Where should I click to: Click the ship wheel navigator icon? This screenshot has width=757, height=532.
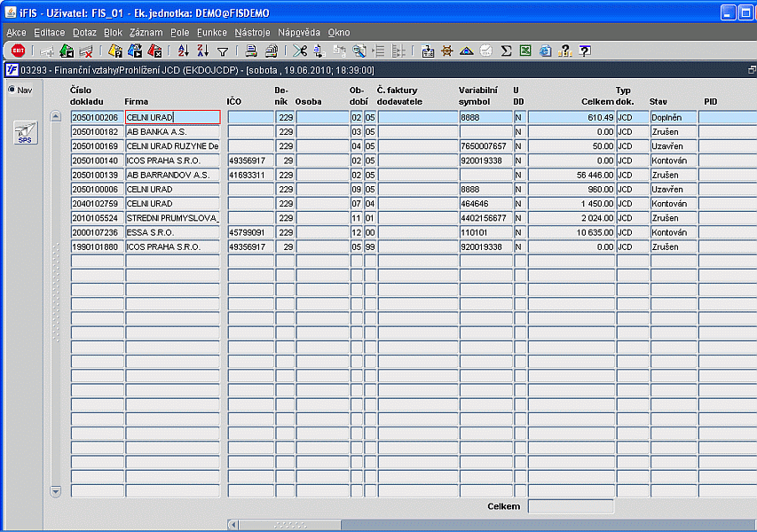[447, 51]
